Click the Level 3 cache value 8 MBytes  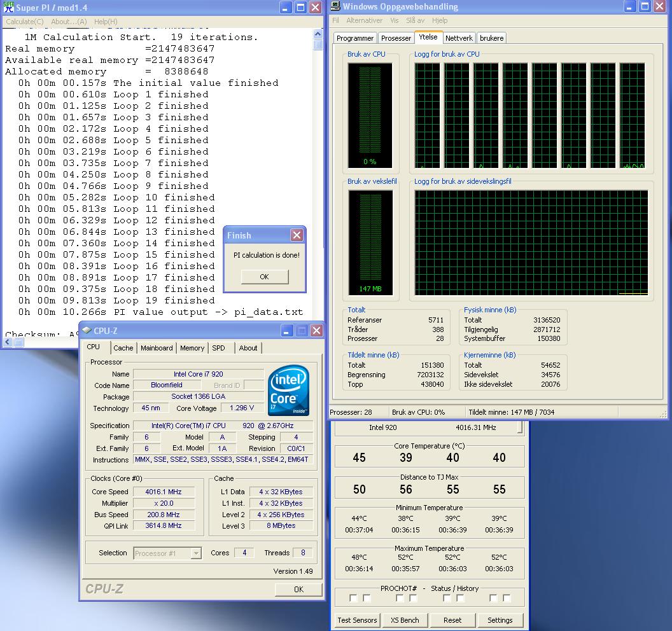click(281, 525)
